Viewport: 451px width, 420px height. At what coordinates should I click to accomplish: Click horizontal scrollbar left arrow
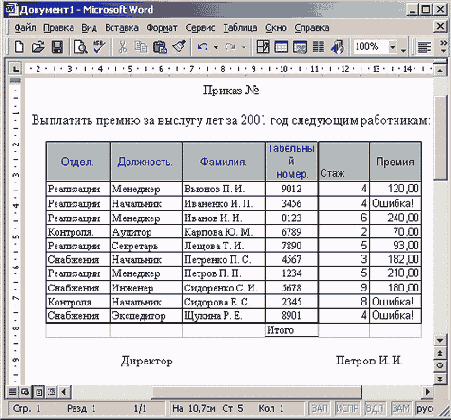(x=64, y=392)
